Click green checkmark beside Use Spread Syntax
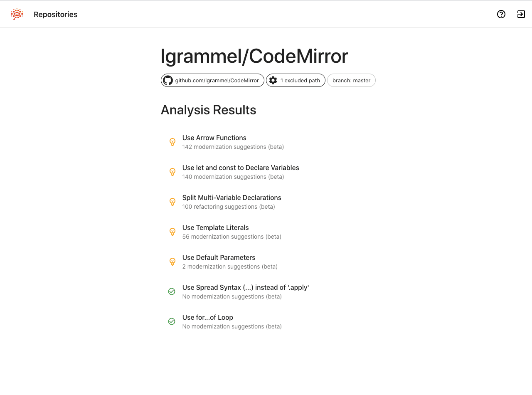This screenshot has height=395, width=532. (x=172, y=291)
